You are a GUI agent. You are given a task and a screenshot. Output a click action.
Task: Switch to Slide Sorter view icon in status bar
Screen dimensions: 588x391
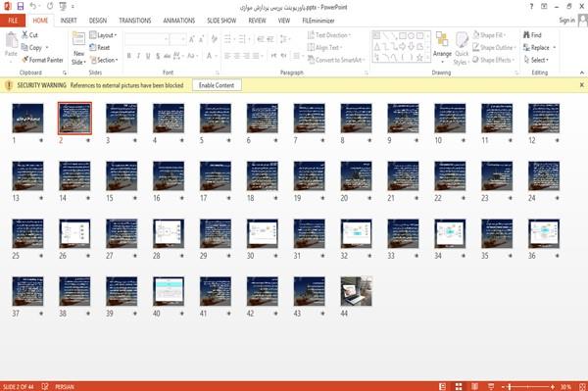tap(459, 386)
